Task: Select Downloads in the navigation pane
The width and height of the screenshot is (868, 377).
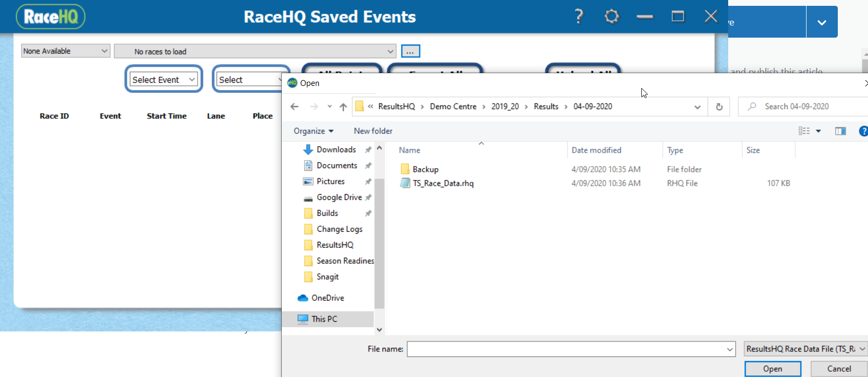Action: coord(336,150)
